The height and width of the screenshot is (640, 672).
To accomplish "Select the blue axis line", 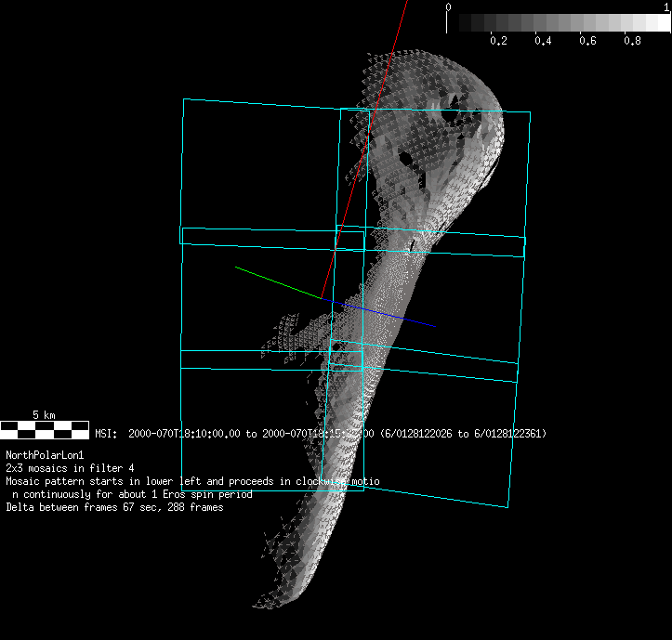I will (x=390, y=314).
